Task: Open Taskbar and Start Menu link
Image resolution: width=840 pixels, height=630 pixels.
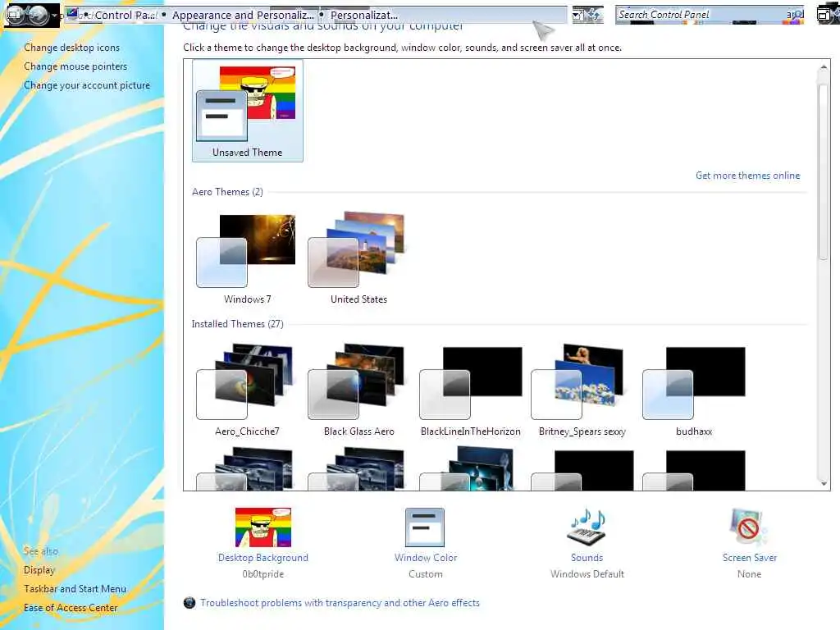Action: pyautogui.click(x=75, y=589)
